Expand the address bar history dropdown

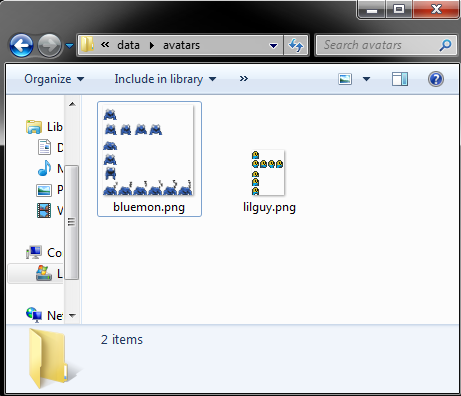[273, 45]
